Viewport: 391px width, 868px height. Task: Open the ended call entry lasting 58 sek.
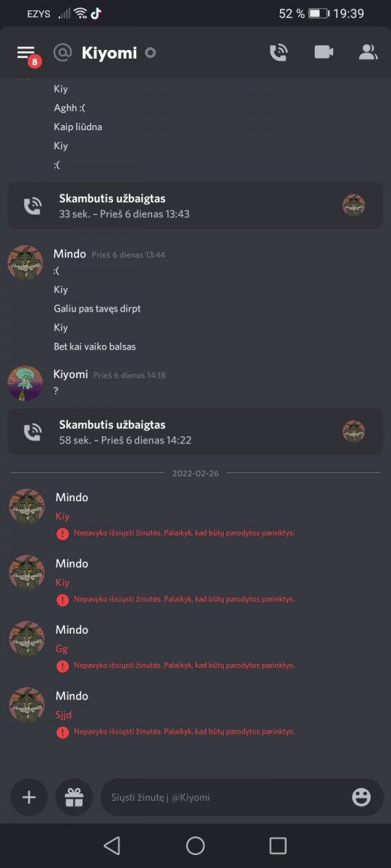195,432
